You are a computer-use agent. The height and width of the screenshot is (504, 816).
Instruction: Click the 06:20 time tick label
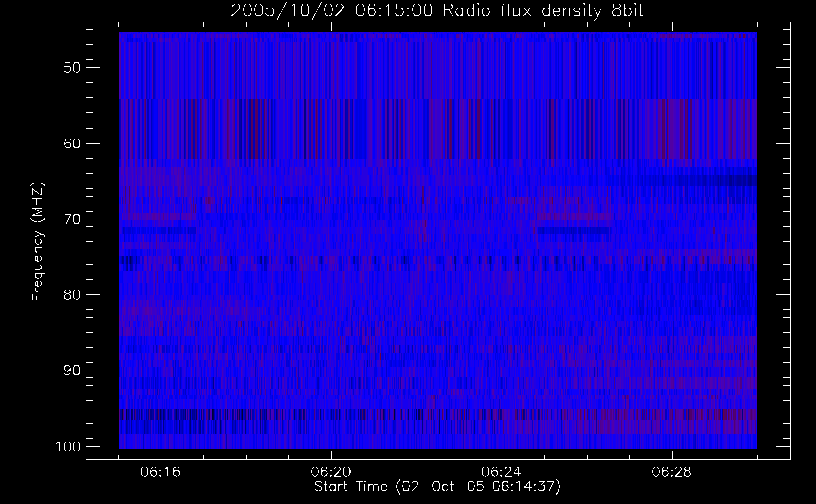[331, 472]
